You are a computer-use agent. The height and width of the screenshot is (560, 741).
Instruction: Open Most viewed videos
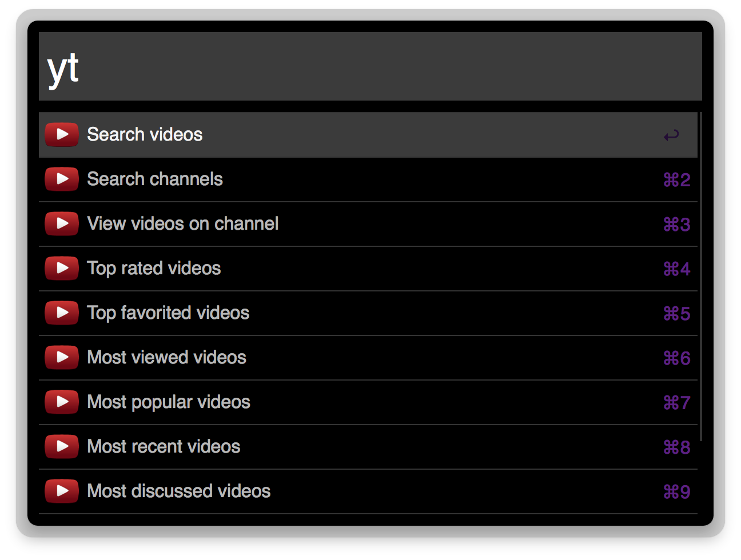click(x=368, y=358)
